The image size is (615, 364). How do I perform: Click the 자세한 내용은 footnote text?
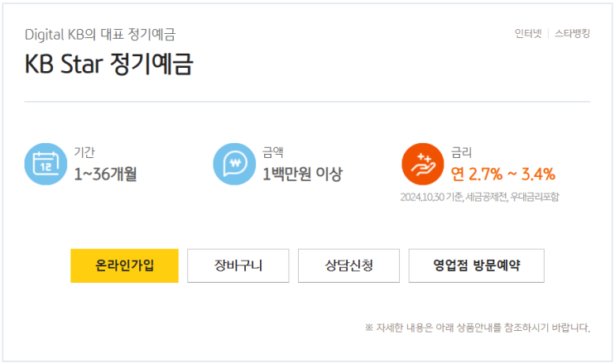click(x=477, y=328)
